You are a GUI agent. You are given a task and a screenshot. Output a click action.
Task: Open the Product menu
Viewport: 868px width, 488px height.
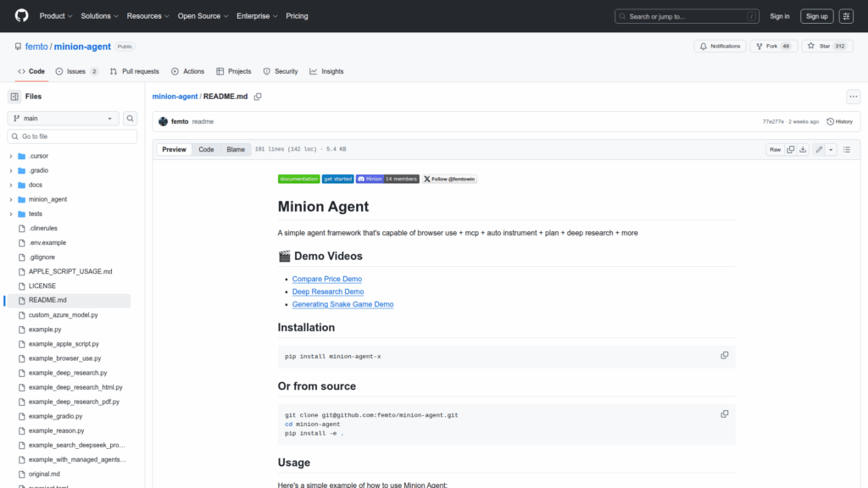(x=55, y=16)
